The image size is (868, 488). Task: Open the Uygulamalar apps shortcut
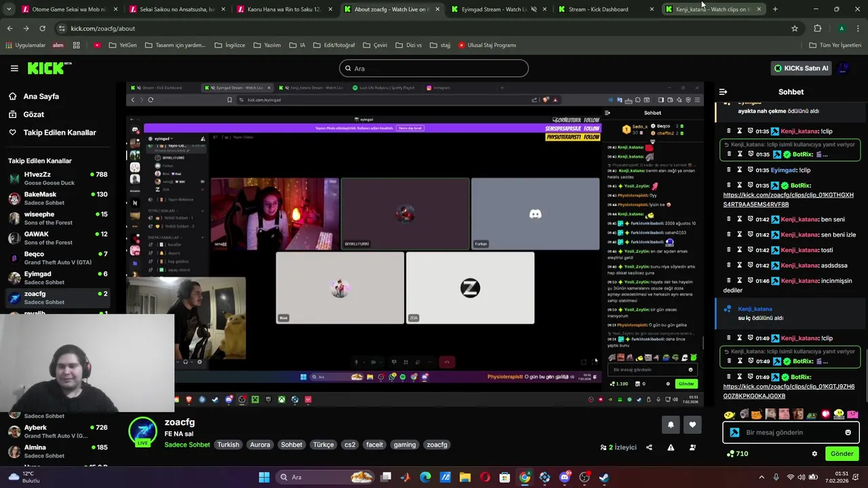pos(25,45)
